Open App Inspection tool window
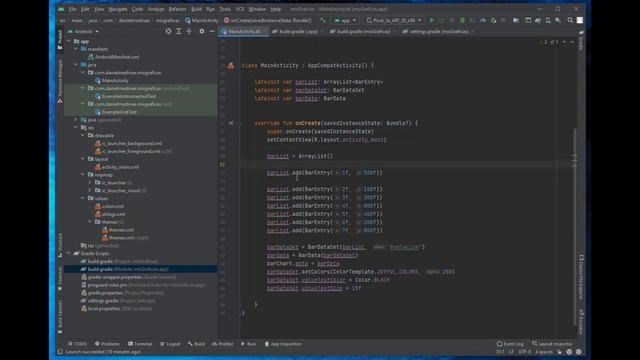Screen dimensions: 640x360 coord(283,344)
